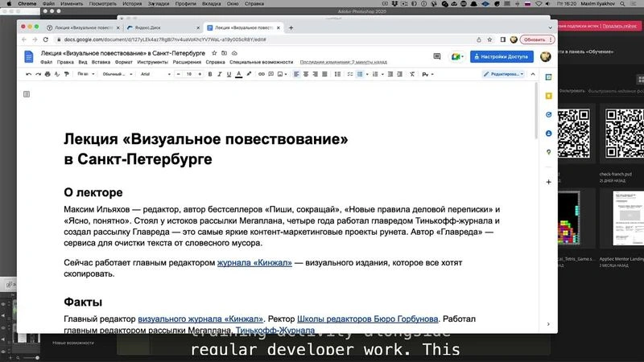Open line spacing options
Viewport: 644px width, 362px height.
point(337,74)
